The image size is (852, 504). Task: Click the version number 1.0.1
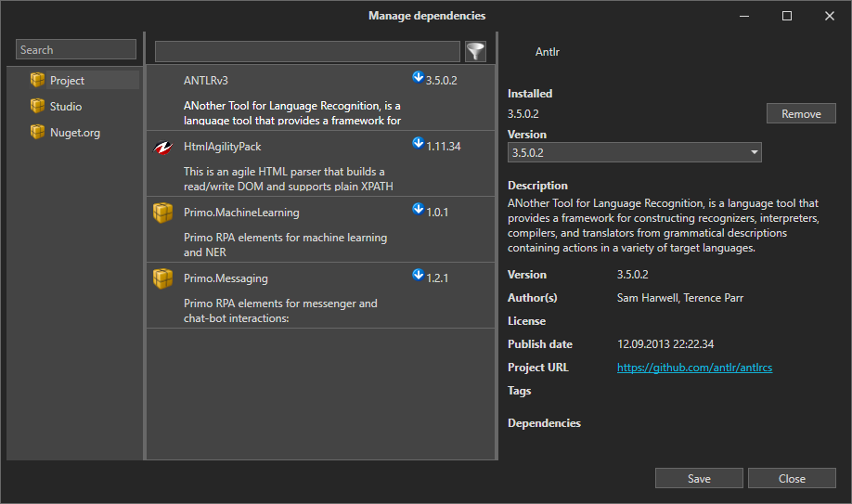tap(437, 212)
